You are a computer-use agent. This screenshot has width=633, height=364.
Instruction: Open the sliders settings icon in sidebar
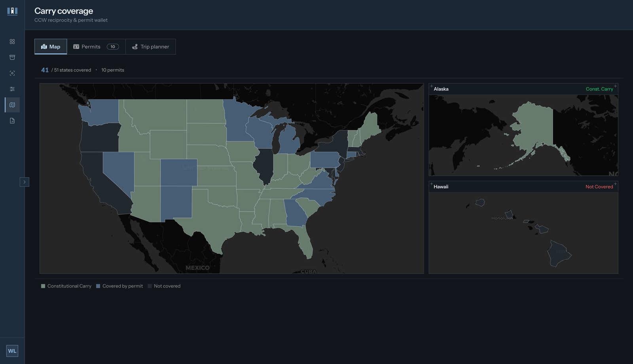point(12,89)
